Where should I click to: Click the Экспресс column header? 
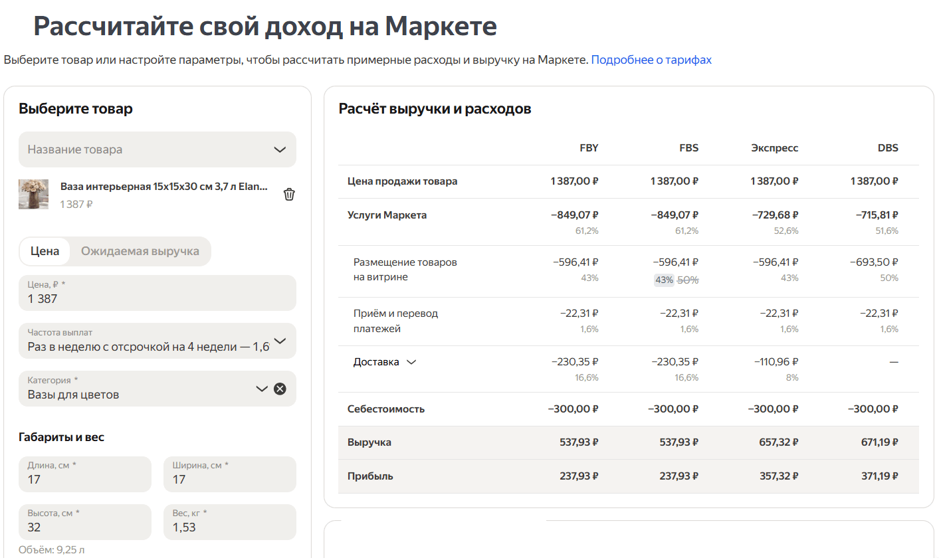(x=775, y=148)
